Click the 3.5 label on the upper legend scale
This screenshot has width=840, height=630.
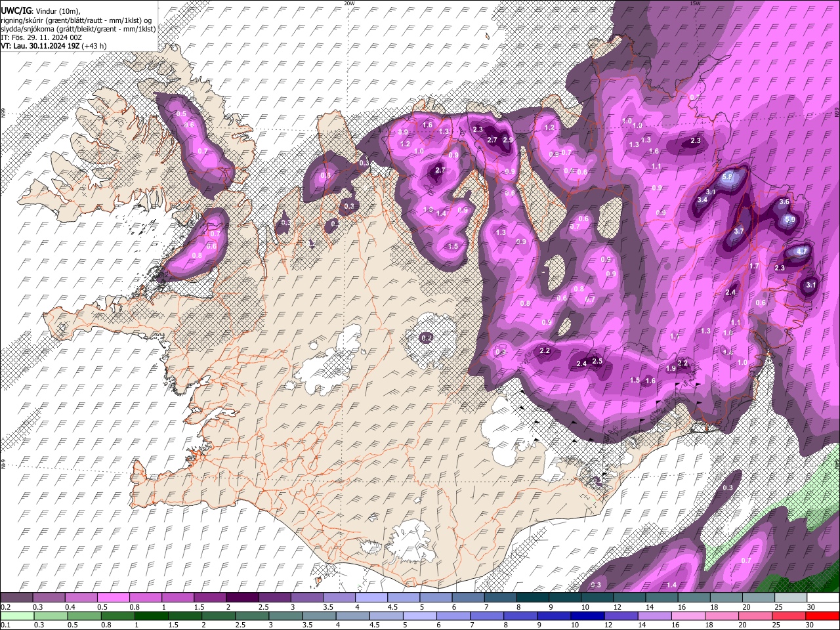point(327,607)
